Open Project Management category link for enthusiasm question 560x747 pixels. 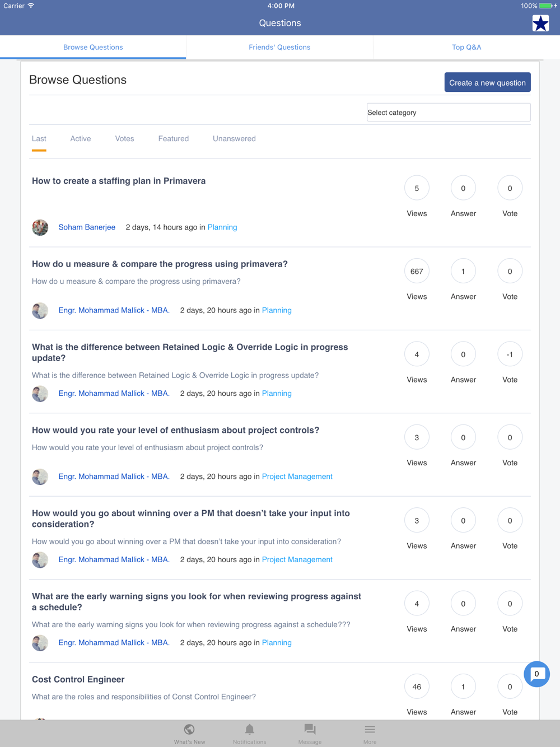pos(297,477)
